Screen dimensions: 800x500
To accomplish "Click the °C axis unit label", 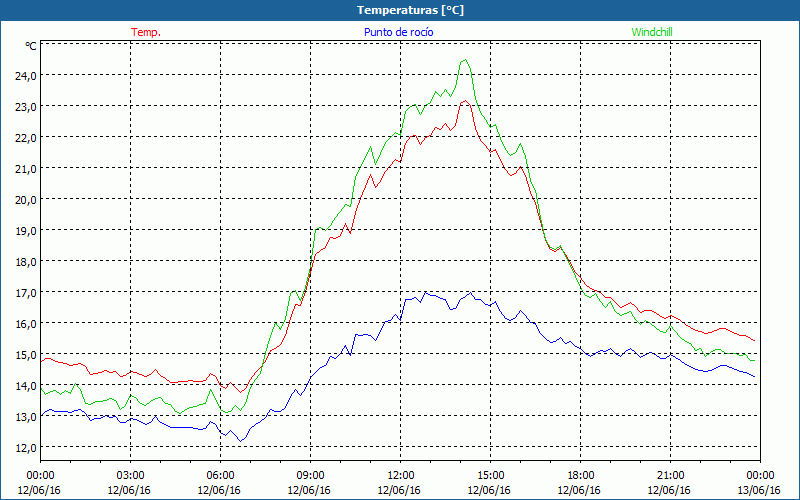I will tap(31, 46).
